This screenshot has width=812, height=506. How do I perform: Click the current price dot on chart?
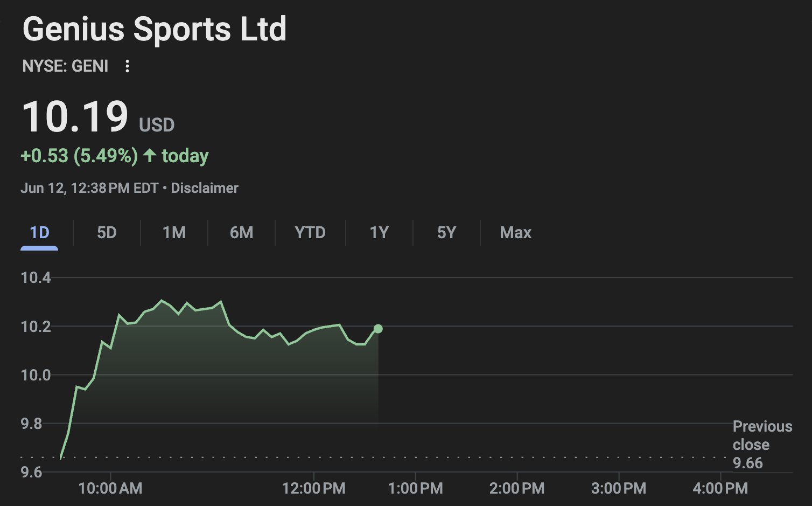pyautogui.click(x=378, y=329)
